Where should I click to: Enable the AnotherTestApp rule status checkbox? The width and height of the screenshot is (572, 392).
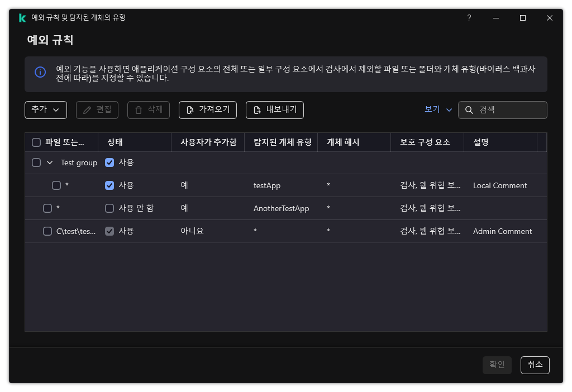tap(109, 208)
